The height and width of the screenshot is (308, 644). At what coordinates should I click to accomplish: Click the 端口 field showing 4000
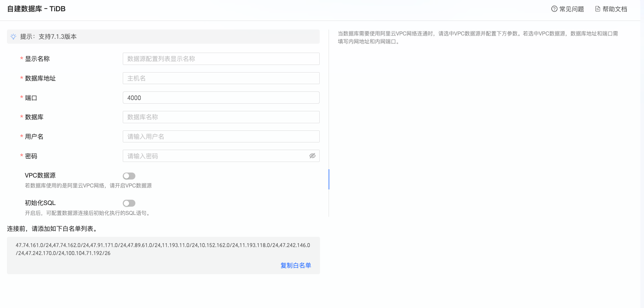point(221,98)
